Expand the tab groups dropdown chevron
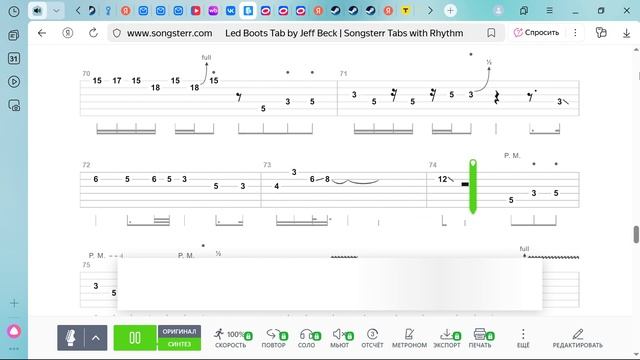Image resolution: width=640 pixels, height=360 pixels. 56,11
